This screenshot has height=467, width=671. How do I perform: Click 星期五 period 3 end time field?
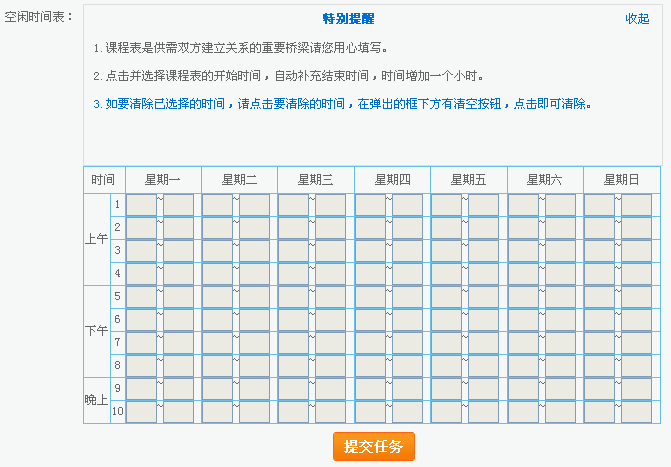point(483,251)
